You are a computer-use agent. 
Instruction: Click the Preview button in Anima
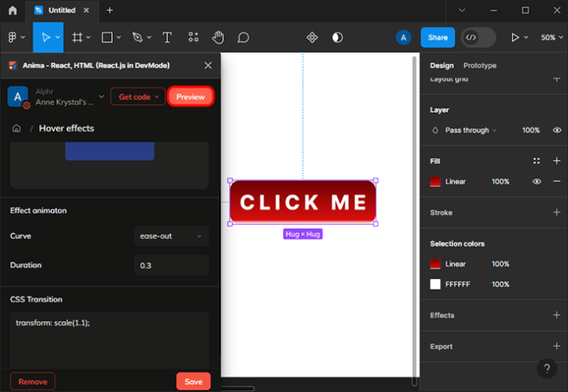pyautogui.click(x=191, y=96)
